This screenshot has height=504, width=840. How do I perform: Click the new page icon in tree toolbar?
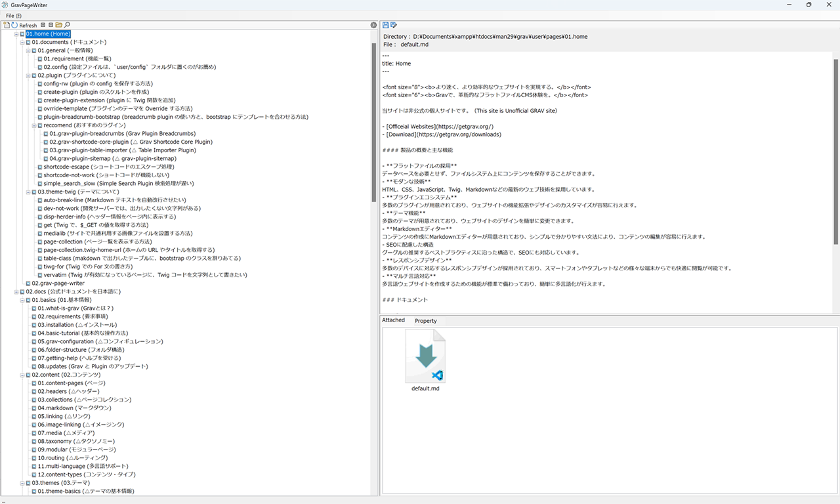(7, 25)
